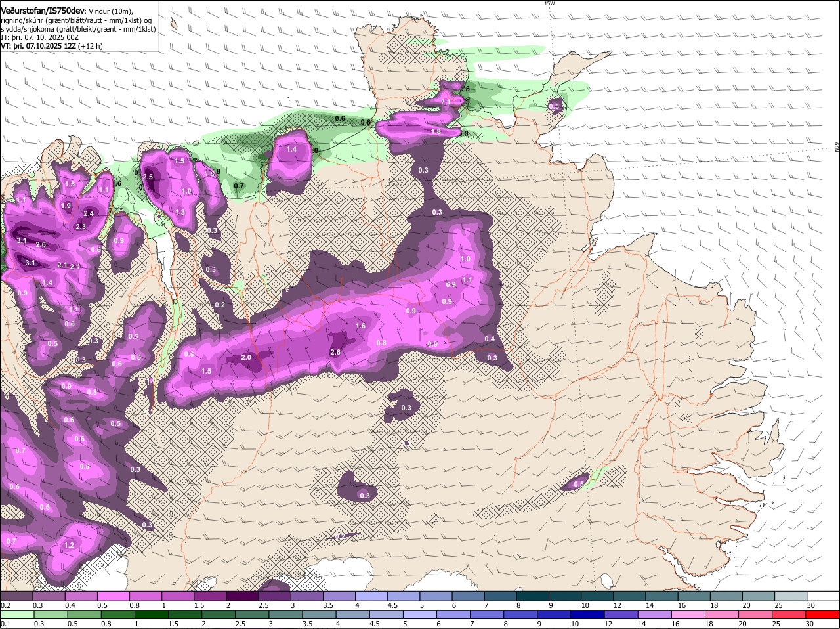Click rain legend swatch between 2.5 and 3
The height and width of the screenshot is (629, 840).
click(x=253, y=615)
